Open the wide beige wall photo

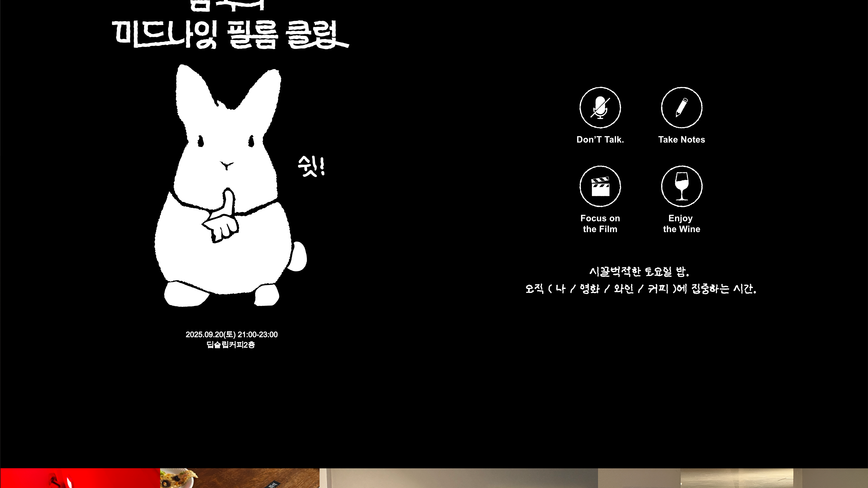click(458, 478)
